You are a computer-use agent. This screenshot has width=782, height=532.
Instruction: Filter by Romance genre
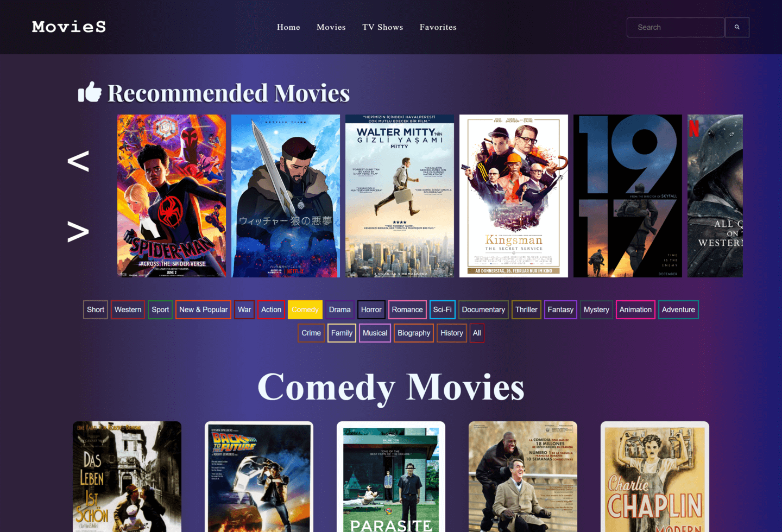click(407, 309)
